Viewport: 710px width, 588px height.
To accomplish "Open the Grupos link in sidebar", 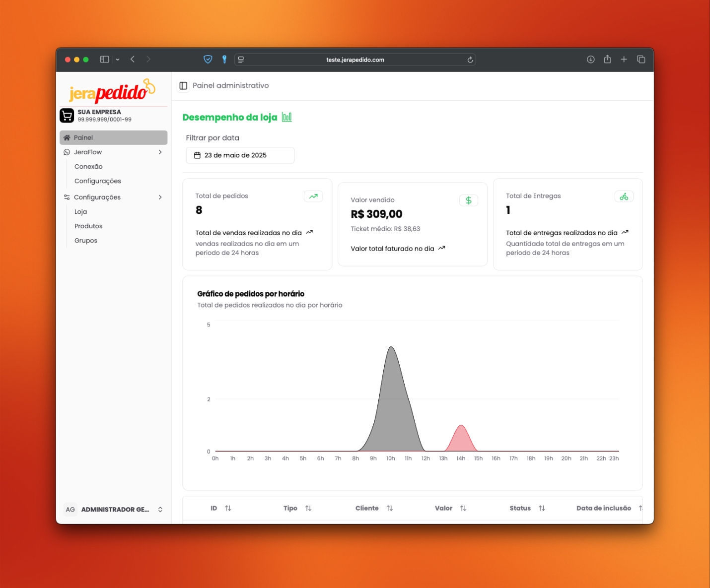I will point(86,241).
